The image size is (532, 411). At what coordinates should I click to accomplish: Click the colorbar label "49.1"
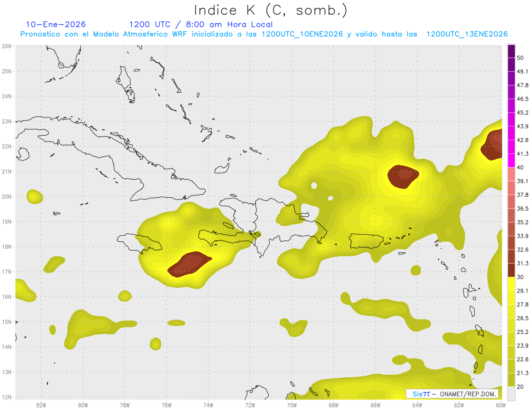point(522,71)
